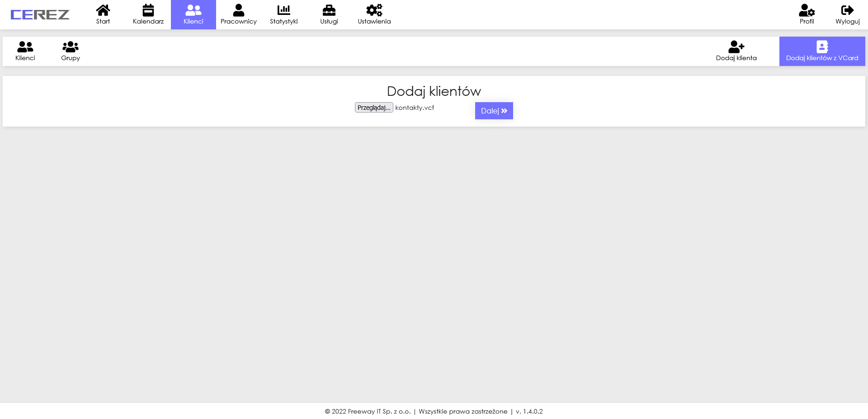Switch to the Klienci list sub-tab

tap(25, 51)
